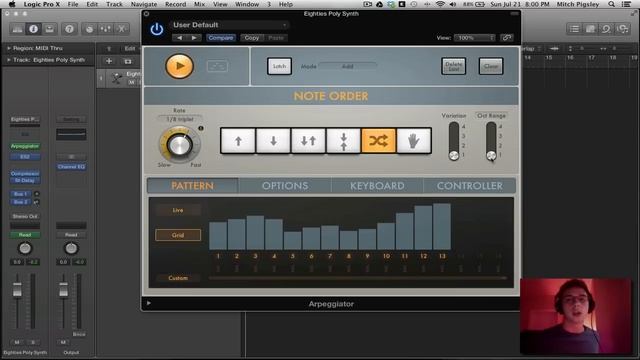Click the Stereo Out output slot
640x360 pixels.
(25, 216)
